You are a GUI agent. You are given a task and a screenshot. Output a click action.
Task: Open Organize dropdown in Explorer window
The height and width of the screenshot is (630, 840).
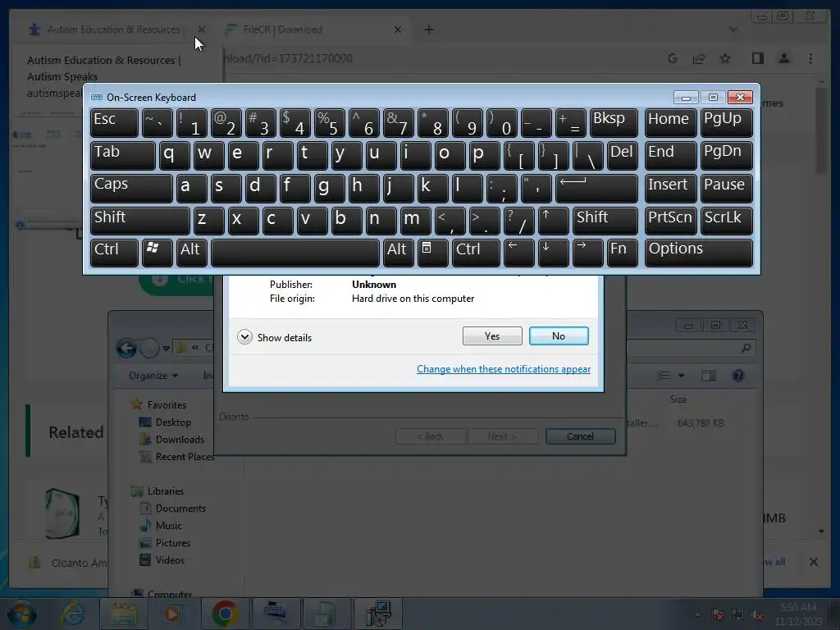pyautogui.click(x=153, y=376)
